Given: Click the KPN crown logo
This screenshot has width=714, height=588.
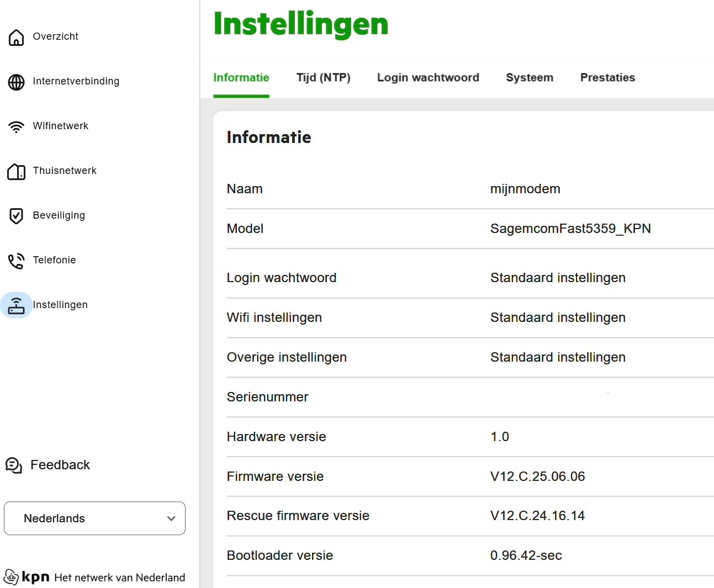Looking at the screenshot, I should [x=11, y=577].
